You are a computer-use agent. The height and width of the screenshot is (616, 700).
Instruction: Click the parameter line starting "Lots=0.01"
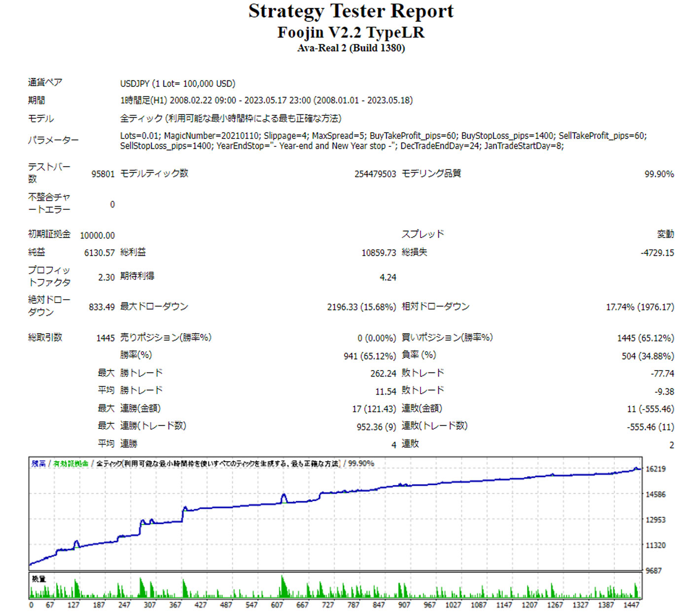384,136
